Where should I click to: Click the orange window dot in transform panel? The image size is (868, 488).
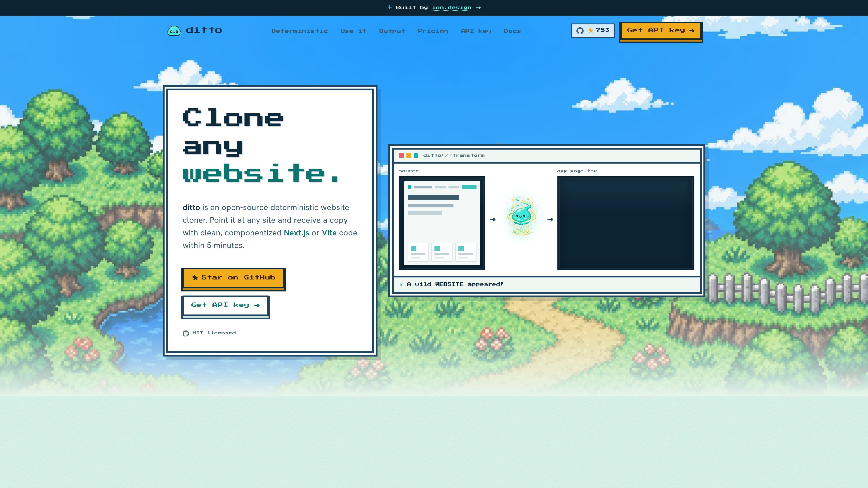(x=408, y=155)
